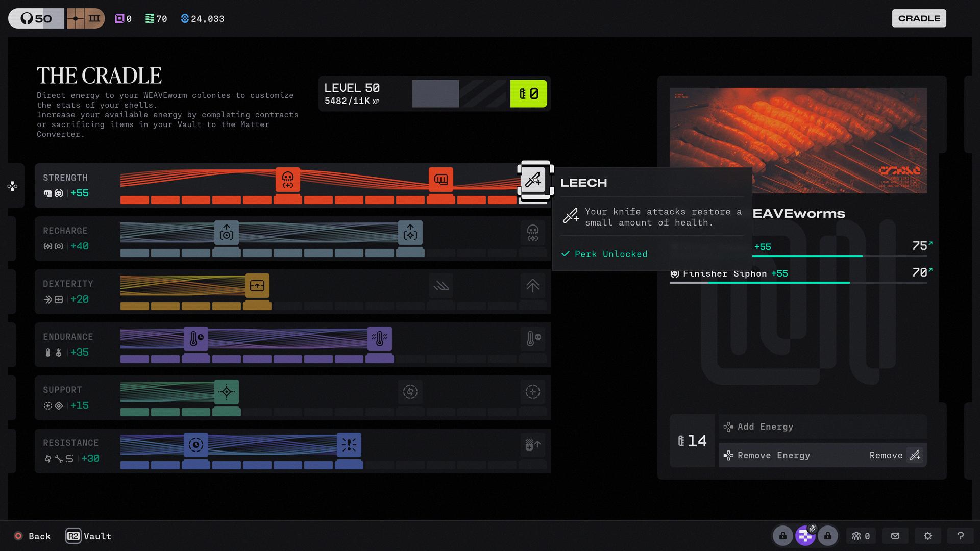Select locked Dexterity upward arrows perk
The image size is (980, 551).
533,286
